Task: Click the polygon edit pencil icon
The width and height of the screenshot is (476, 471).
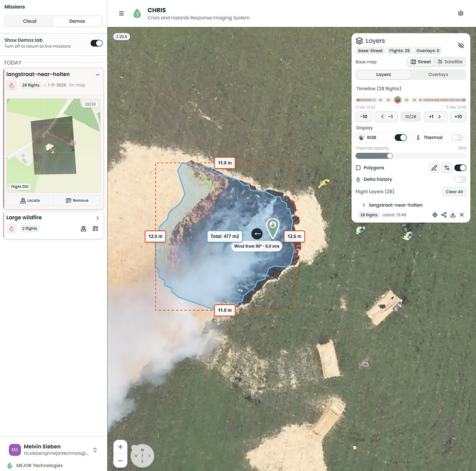Action: coord(434,168)
